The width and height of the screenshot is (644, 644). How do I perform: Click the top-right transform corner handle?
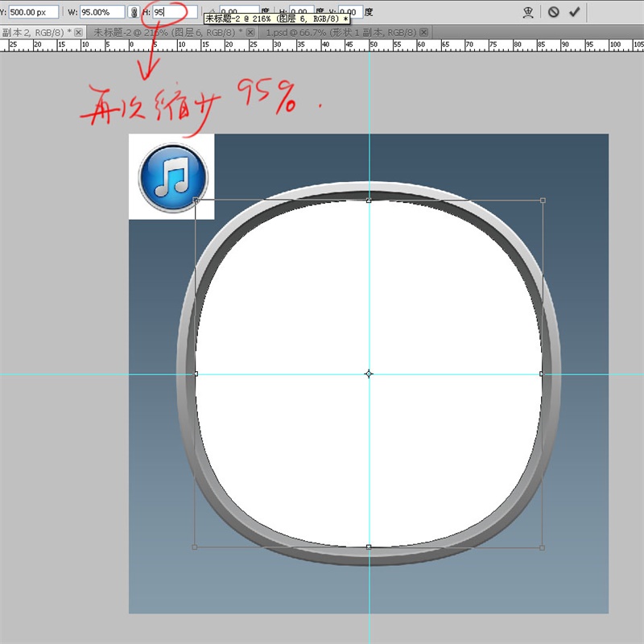point(543,200)
